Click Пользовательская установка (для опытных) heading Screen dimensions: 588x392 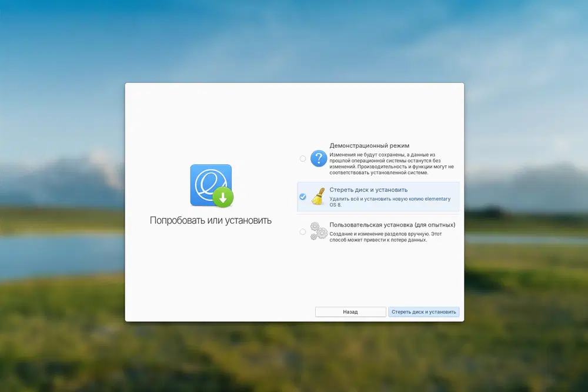coord(392,225)
